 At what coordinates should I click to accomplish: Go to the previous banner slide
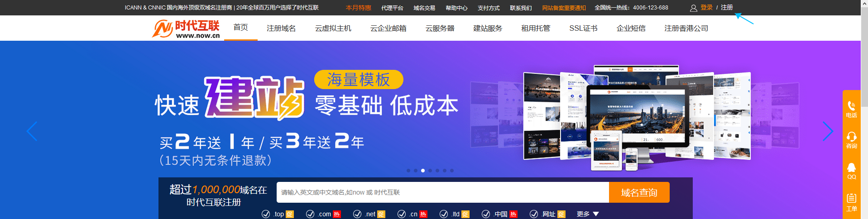(x=32, y=131)
